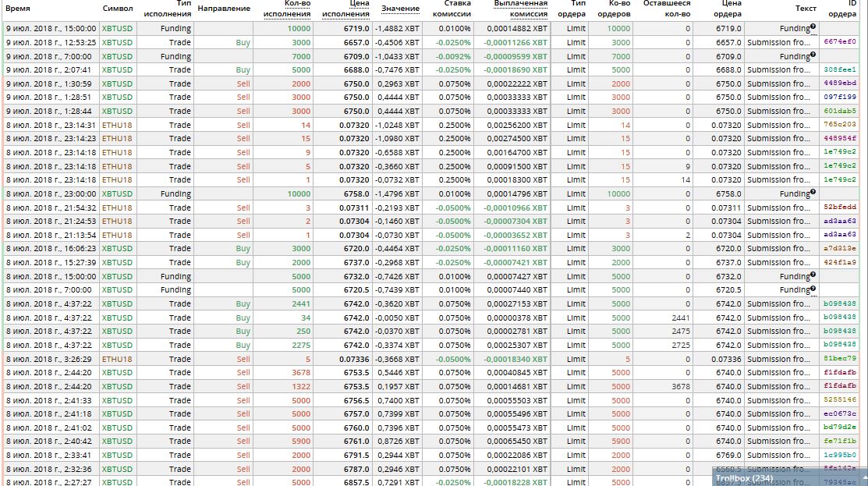
Task: Click the remaining quantity 2725
Action: 681,345
